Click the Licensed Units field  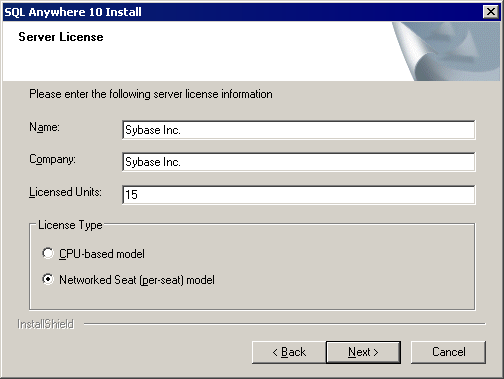click(x=299, y=195)
